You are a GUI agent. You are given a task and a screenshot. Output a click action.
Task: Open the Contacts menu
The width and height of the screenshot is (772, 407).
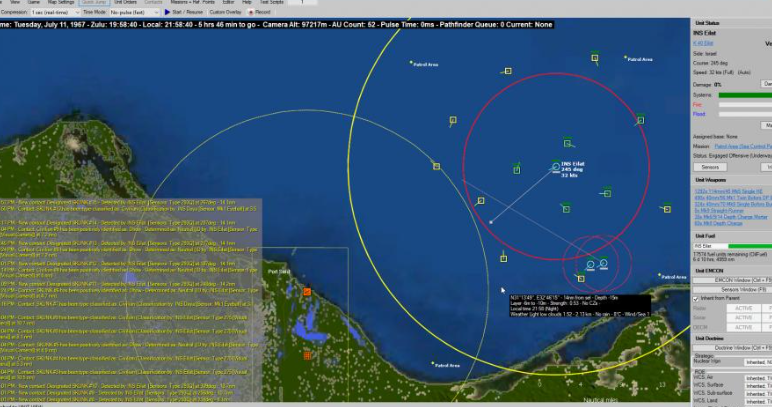153,2
